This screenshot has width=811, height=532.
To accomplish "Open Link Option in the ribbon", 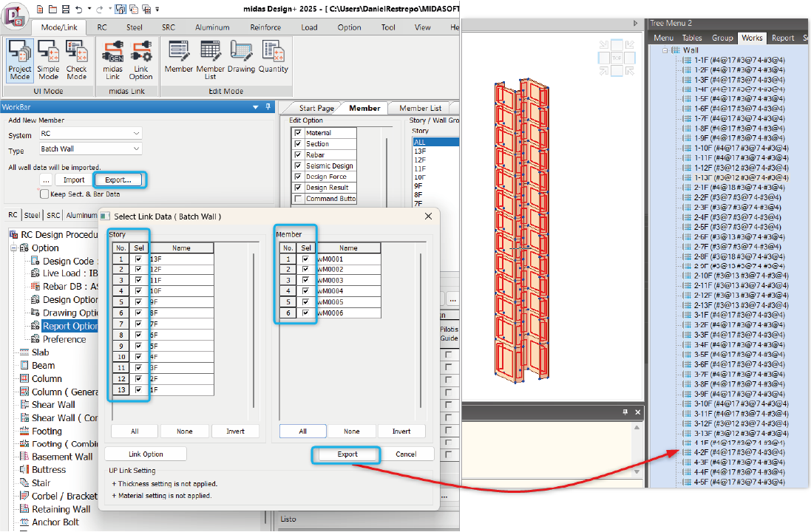I will click(140, 60).
